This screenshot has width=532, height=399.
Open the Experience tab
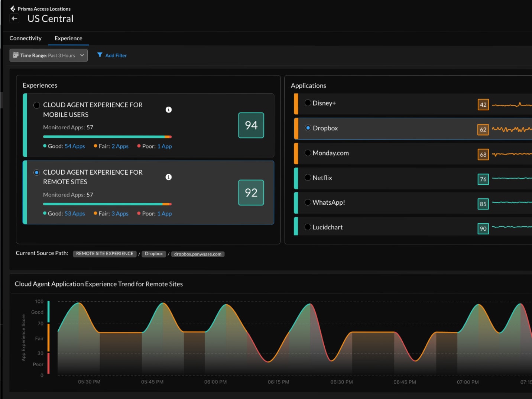click(x=68, y=38)
